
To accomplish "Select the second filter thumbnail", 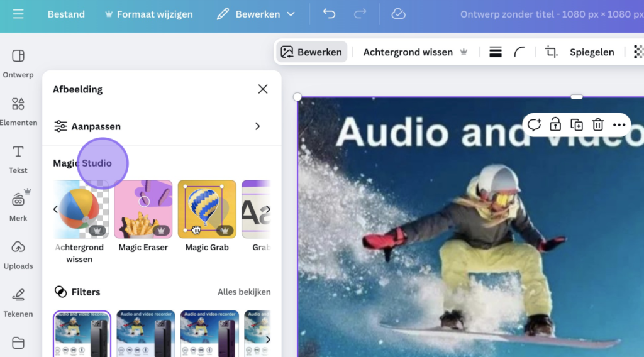I will [x=146, y=334].
